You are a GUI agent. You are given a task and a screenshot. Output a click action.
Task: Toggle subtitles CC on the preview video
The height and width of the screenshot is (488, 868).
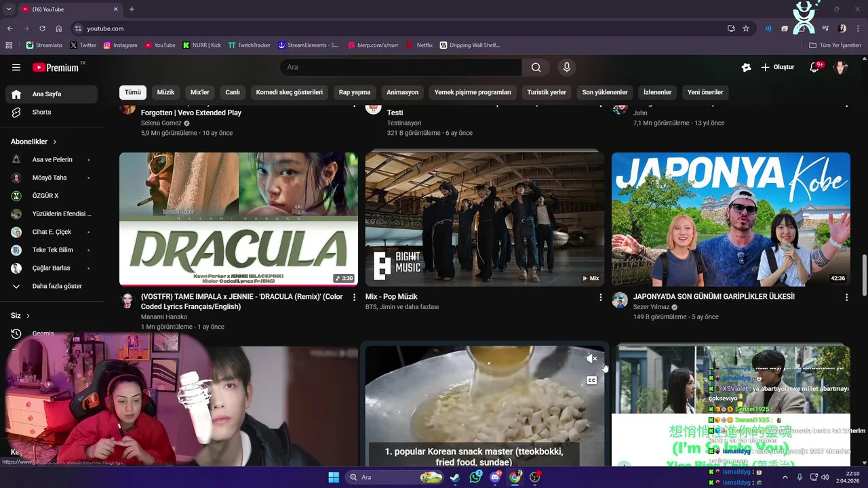pyautogui.click(x=591, y=380)
